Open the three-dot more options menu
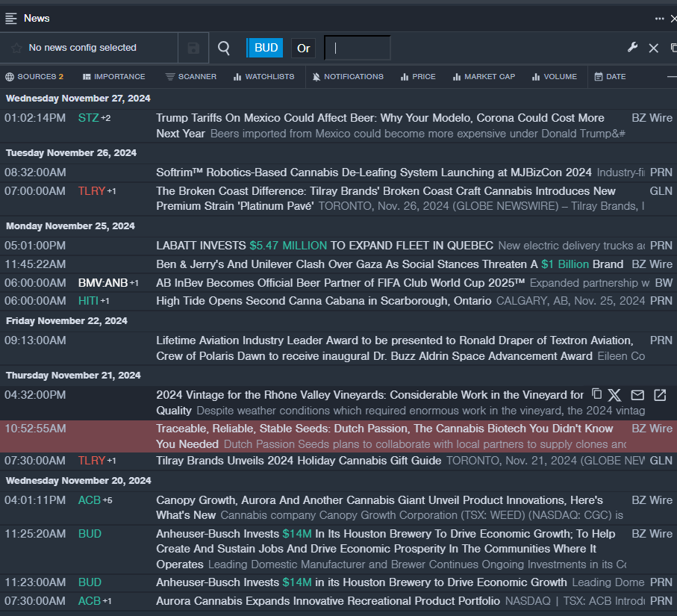The height and width of the screenshot is (616, 677). pyautogui.click(x=659, y=18)
